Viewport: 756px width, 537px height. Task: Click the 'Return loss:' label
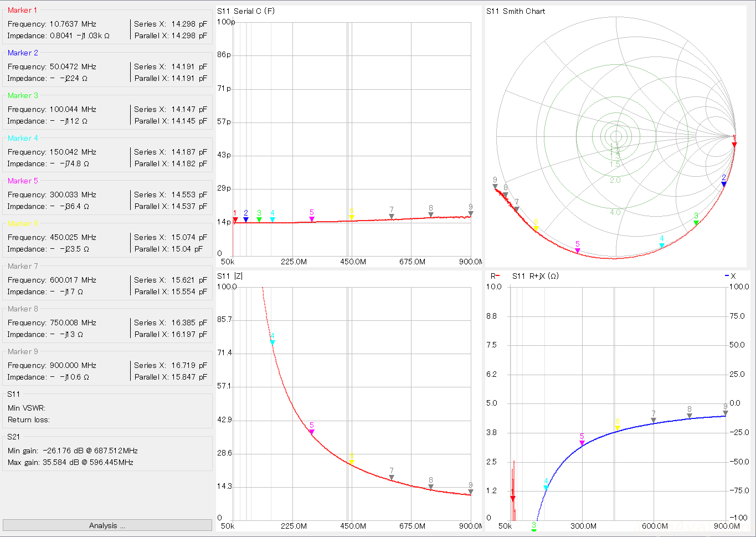pos(29,420)
